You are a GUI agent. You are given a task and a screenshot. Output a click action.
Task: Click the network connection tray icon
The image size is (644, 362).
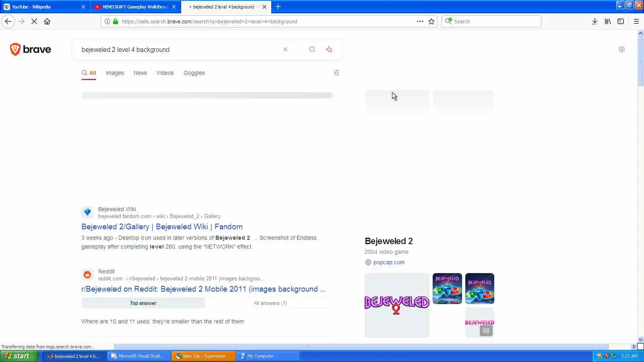614,356
